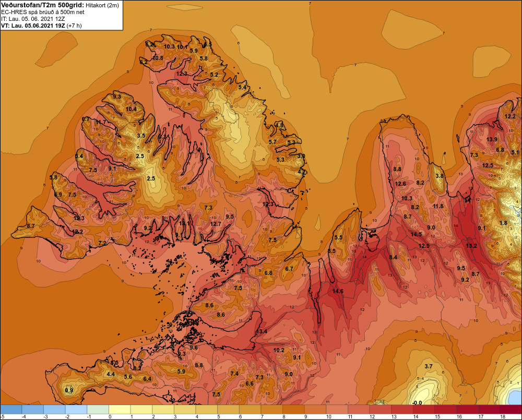Viewport: 522px width, 420px height.
Task: Click the temperature value 5.7
Action: tap(272, 142)
